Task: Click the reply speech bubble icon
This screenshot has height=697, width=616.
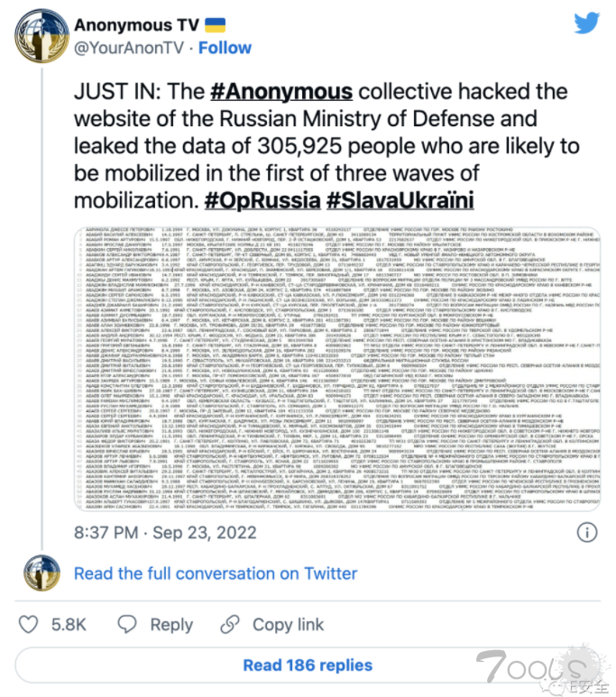Action: point(126,624)
